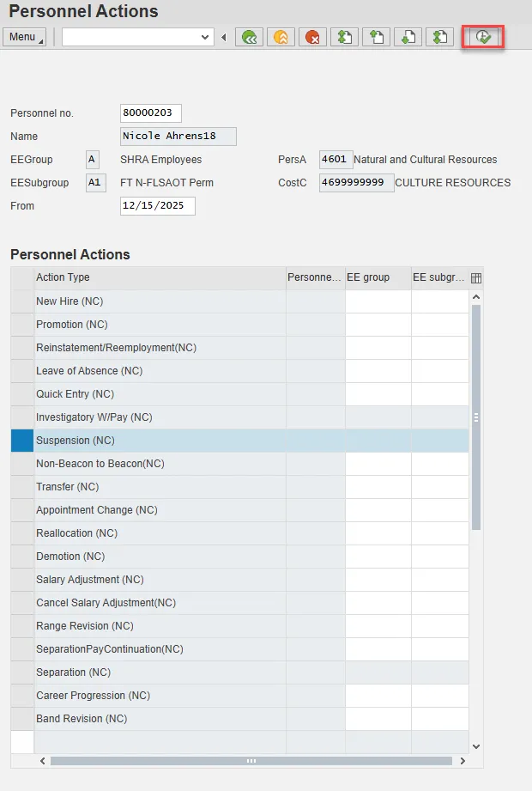Viewport: 532px width, 791px height.
Task: Click the Previous page toolbar icon
Action: pos(376,37)
